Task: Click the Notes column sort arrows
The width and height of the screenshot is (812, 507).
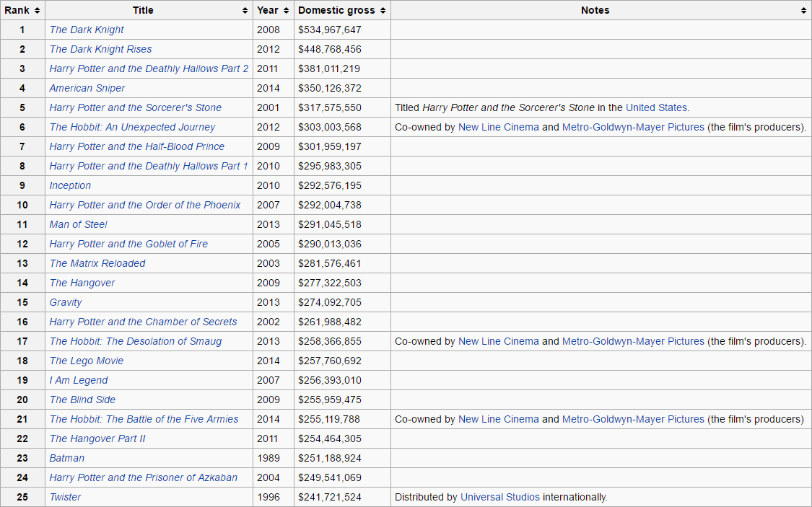Action: (x=803, y=11)
